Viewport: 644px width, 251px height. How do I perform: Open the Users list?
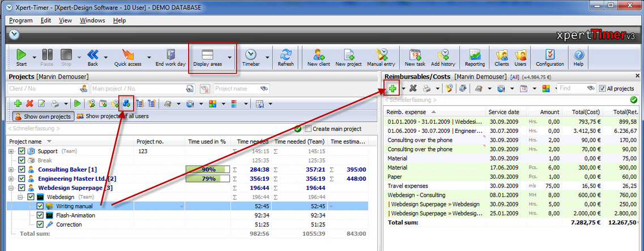tap(521, 58)
